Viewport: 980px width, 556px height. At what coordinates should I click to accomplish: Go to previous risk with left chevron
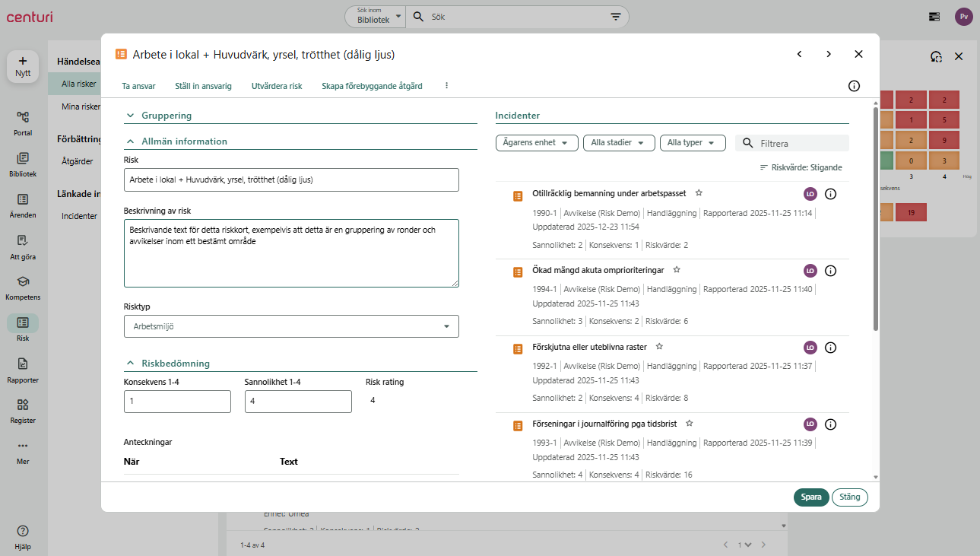pos(799,54)
